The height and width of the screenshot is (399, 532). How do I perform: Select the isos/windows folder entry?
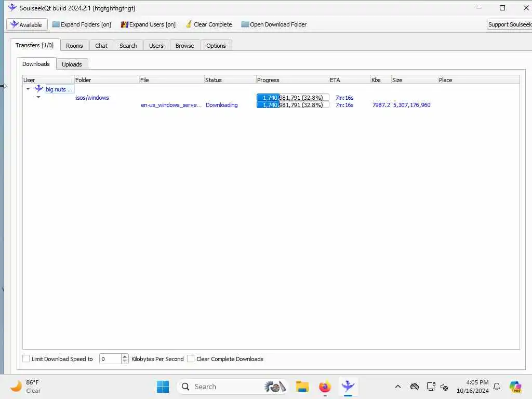(x=92, y=98)
